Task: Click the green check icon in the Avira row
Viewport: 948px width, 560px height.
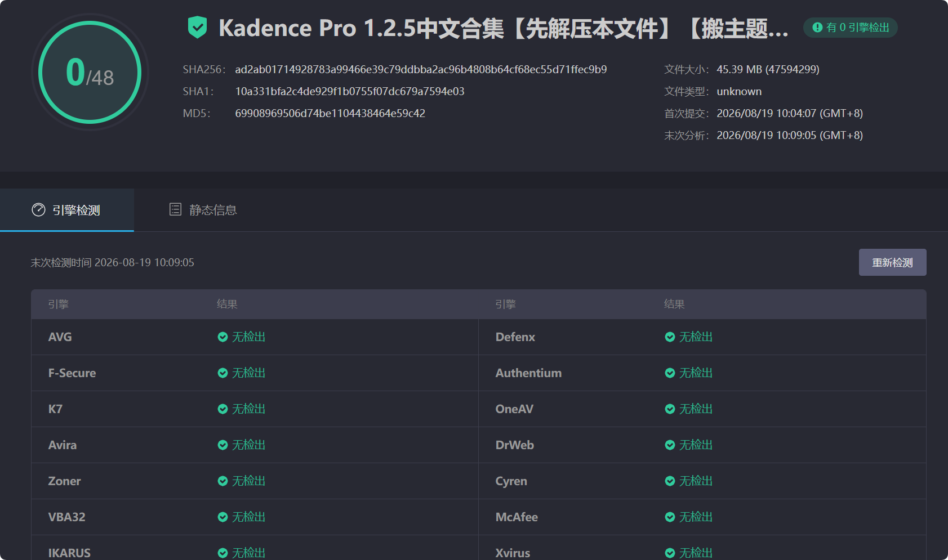Action: click(x=222, y=445)
